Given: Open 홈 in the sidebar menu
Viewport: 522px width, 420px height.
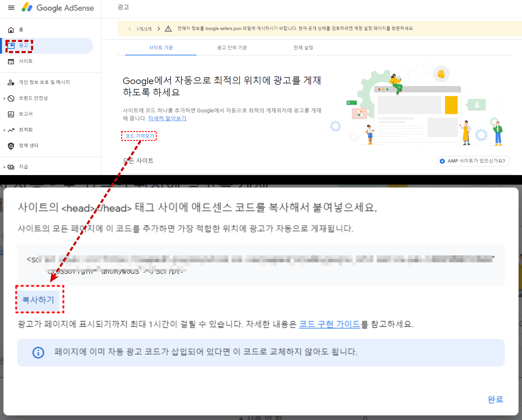Looking at the screenshot, I should tap(21, 30).
